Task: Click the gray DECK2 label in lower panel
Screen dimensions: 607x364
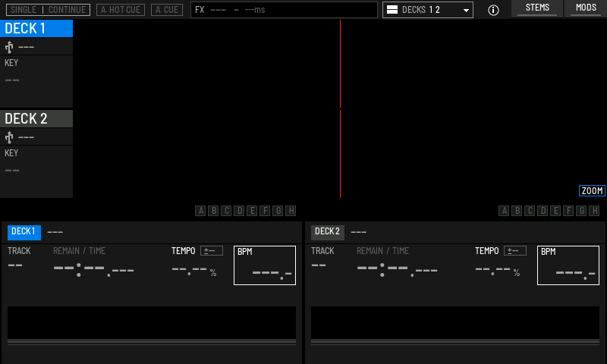Action: (328, 232)
